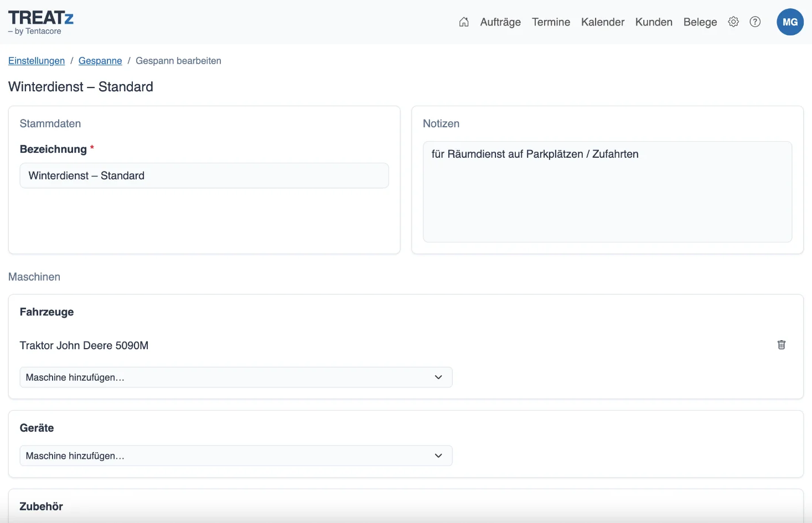Click the 'Gespann bearbeiten' breadcrumb text

[178, 61]
